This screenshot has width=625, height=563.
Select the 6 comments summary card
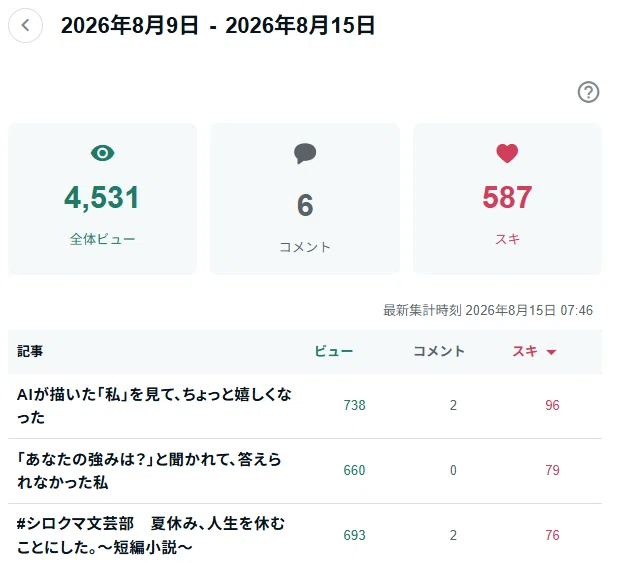click(305, 199)
